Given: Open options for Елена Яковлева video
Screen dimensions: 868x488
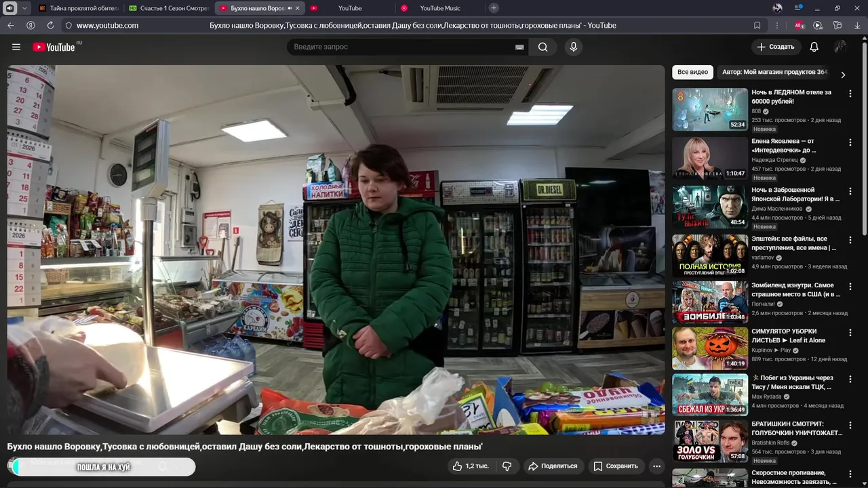Looking at the screenshot, I should pos(850,143).
